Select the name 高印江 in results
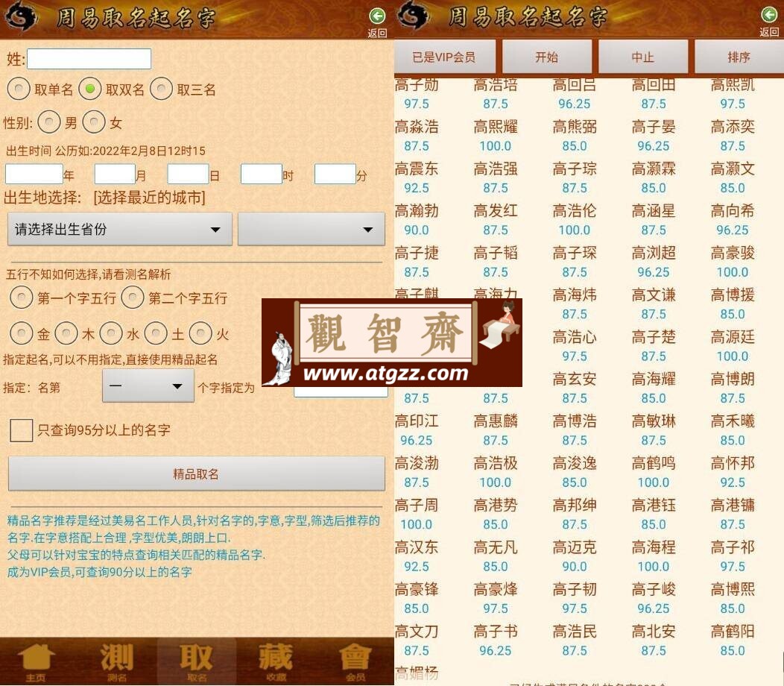 [x=417, y=421]
